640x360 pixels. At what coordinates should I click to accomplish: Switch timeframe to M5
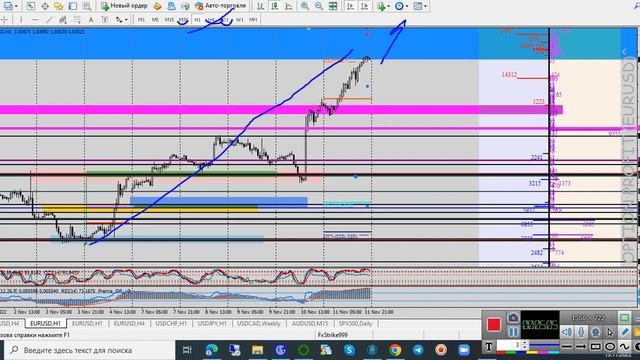155,20
